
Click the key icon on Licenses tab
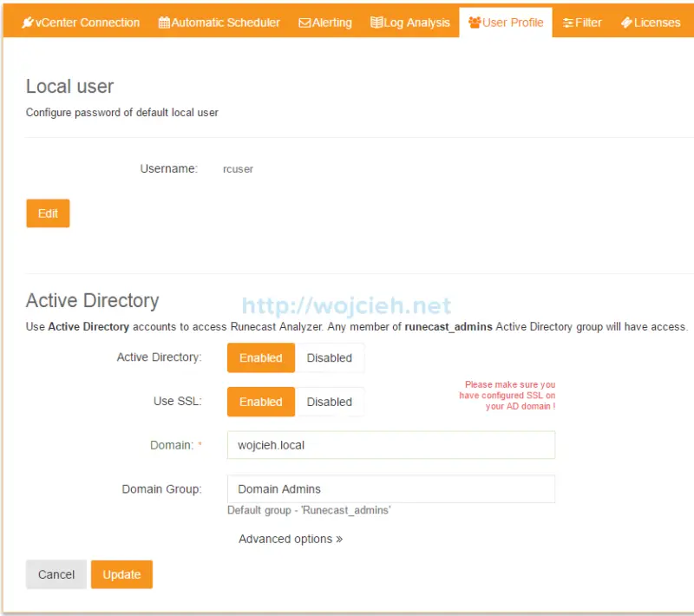(627, 22)
